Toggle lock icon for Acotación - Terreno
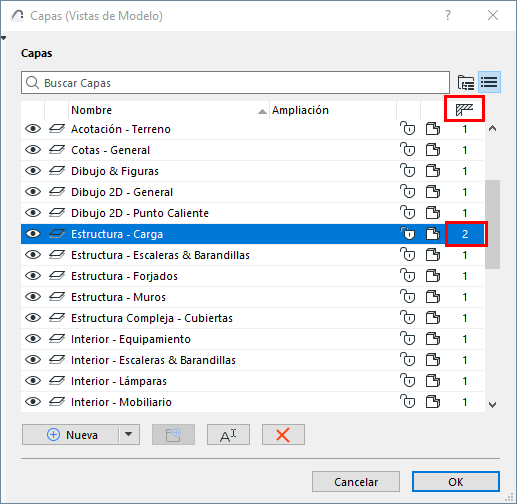Screen dimensions: 517x504 408,129
